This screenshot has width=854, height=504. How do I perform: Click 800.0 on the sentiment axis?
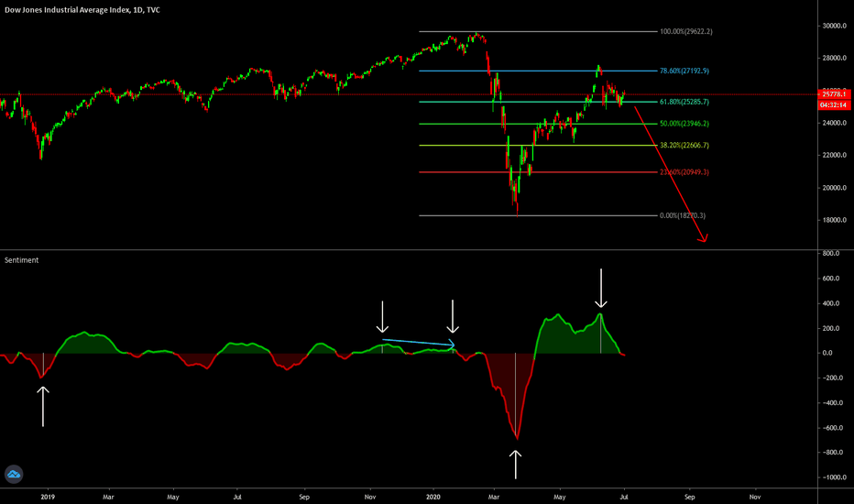tap(831, 253)
